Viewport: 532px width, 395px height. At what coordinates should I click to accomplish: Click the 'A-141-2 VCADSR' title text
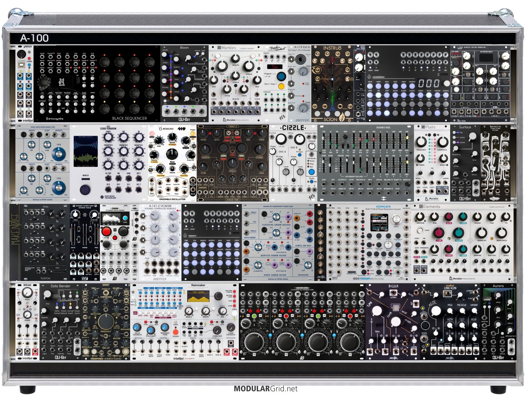point(160,206)
